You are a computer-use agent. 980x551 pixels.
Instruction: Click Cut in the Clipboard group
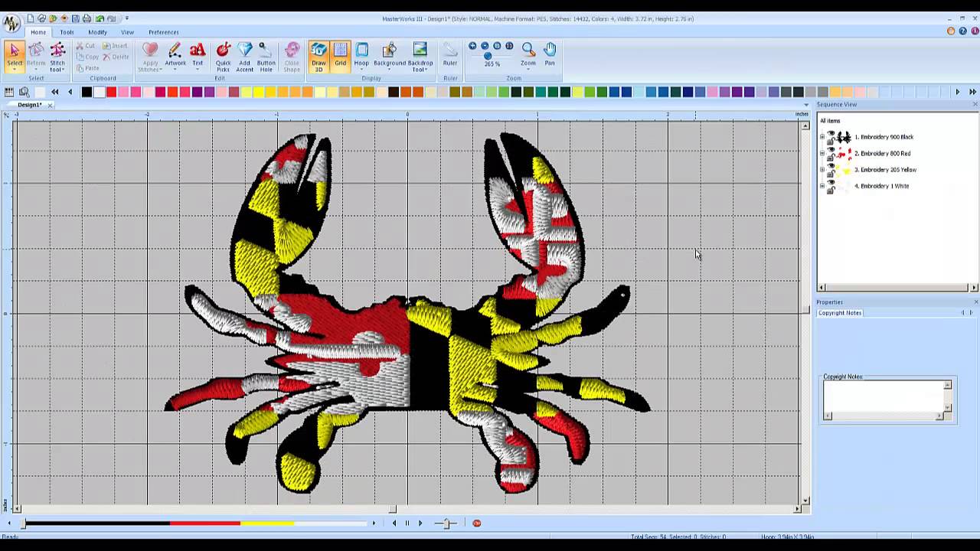pos(86,46)
